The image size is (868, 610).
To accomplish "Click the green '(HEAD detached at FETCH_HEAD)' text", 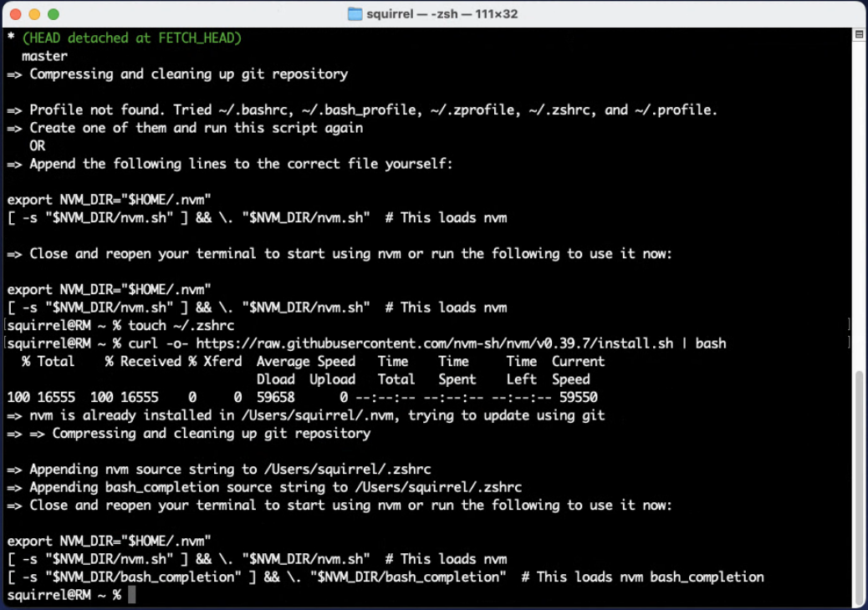I will pos(132,38).
